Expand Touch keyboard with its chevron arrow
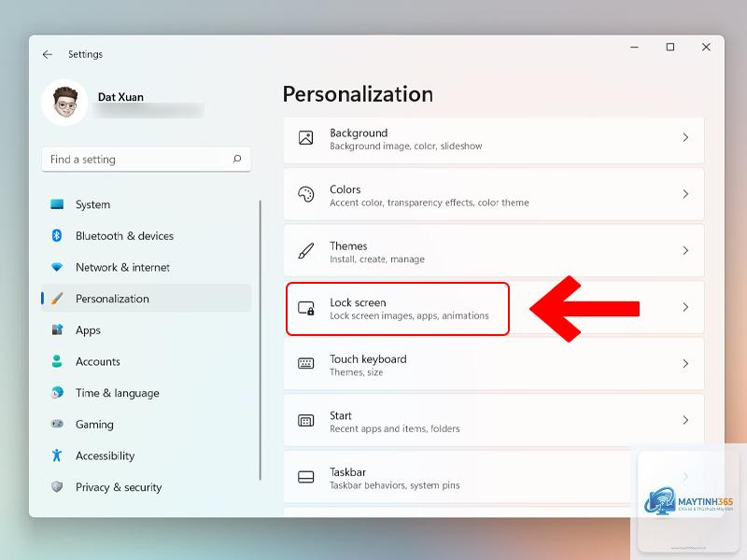This screenshot has width=747, height=560. pos(685,364)
